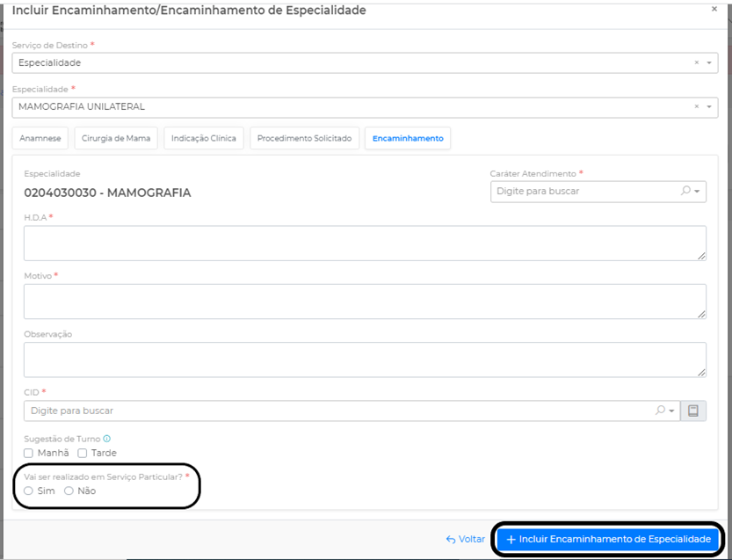The image size is (732, 560).
Task: Click the magnifier icon in CID field
Action: tap(661, 411)
